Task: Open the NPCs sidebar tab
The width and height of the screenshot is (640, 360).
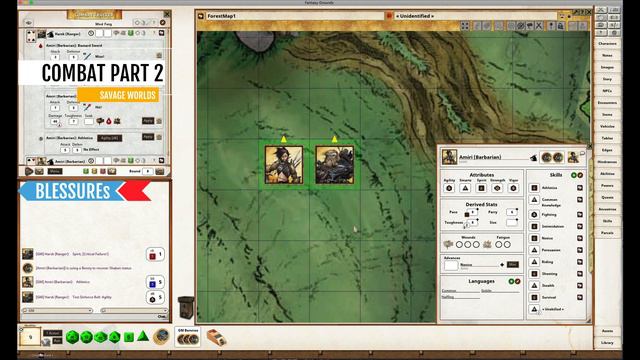Action: tap(607, 91)
